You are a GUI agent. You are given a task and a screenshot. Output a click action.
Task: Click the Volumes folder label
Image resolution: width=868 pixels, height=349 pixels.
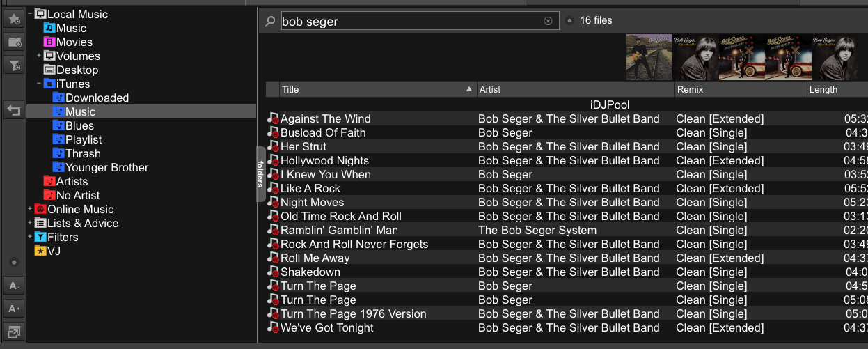coord(78,56)
